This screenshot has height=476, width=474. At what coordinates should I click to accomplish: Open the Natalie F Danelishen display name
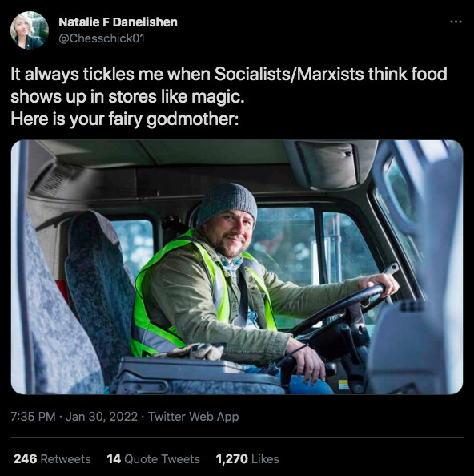tap(118, 22)
